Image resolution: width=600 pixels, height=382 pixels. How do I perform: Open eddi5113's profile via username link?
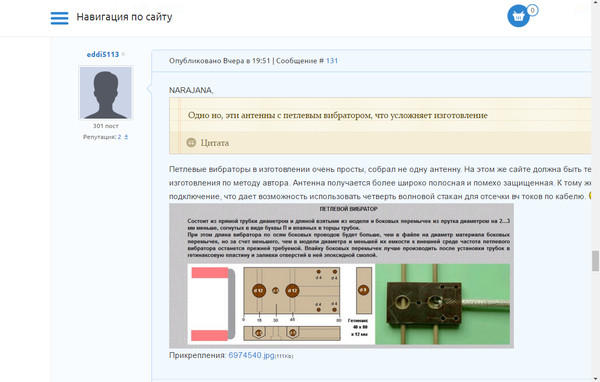click(103, 54)
